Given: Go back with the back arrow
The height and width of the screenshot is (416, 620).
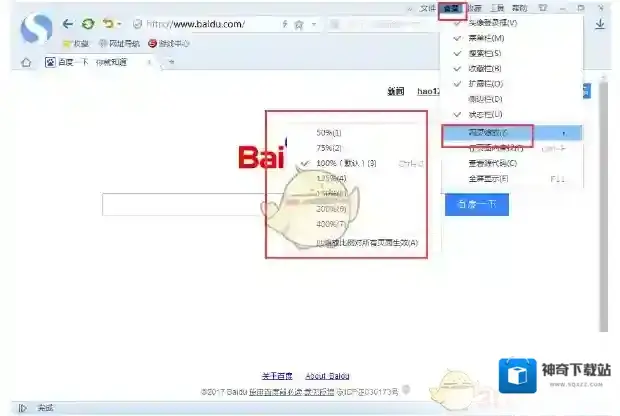Looking at the screenshot, I should click(67, 23).
